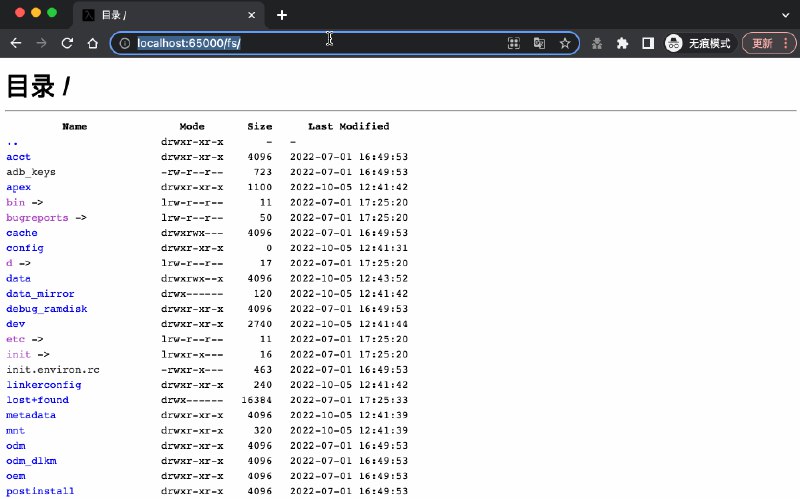Click mode -rwxr-x--- of init.environ.rc

tap(192, 370)
